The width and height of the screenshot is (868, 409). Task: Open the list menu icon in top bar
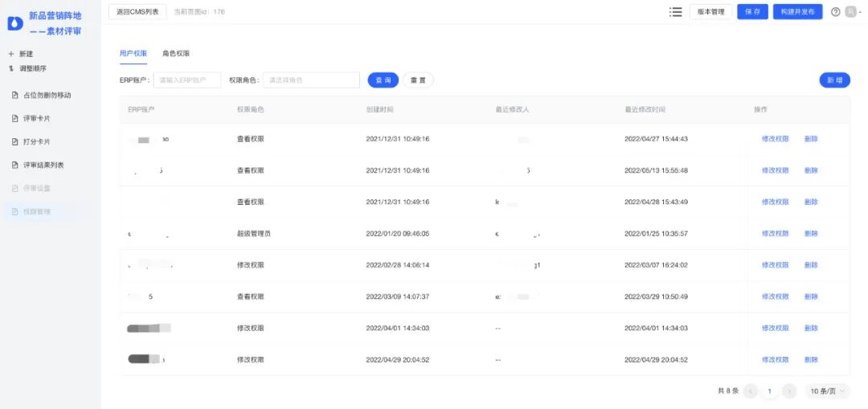click(675, 12)
